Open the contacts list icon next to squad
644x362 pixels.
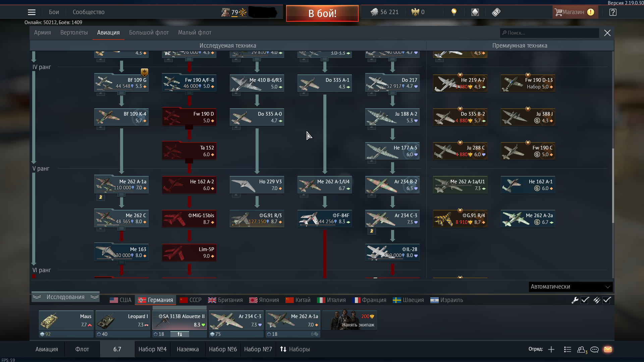pyautogui.click(x=568, y=349)
